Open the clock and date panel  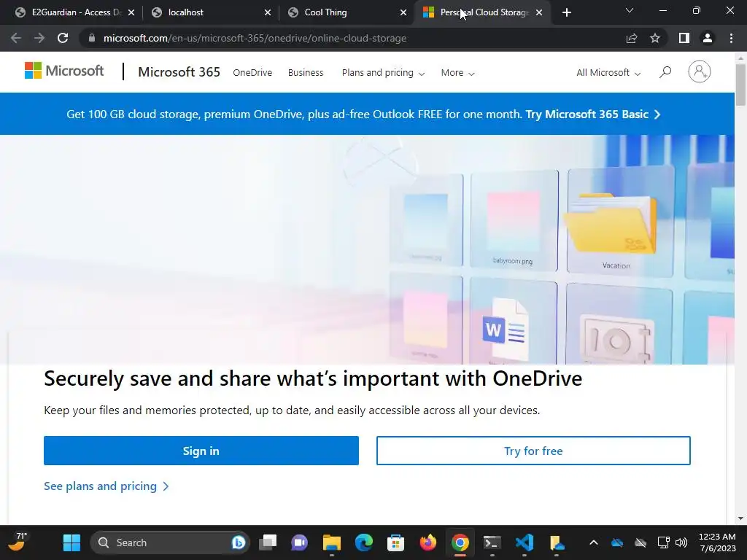point(717,542)
